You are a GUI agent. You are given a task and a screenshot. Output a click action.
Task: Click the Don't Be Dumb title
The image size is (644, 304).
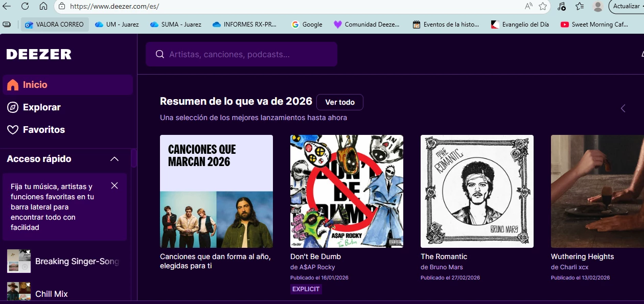(x=315, y=256)
